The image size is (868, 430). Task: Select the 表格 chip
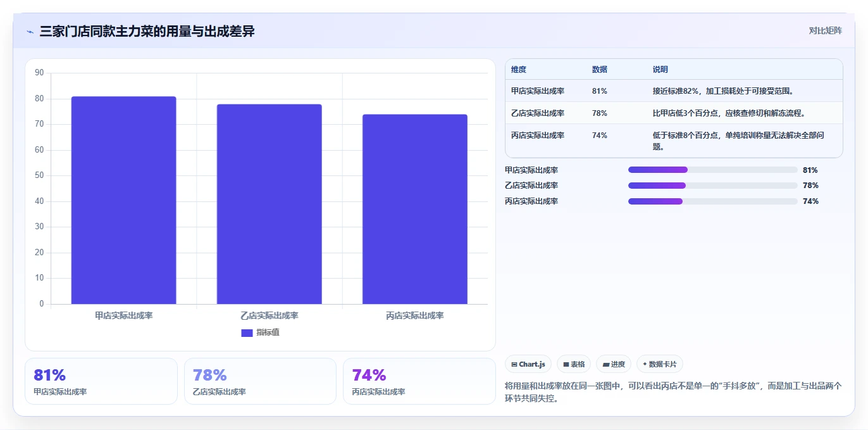pyautogui.click(x=574, y=364)
